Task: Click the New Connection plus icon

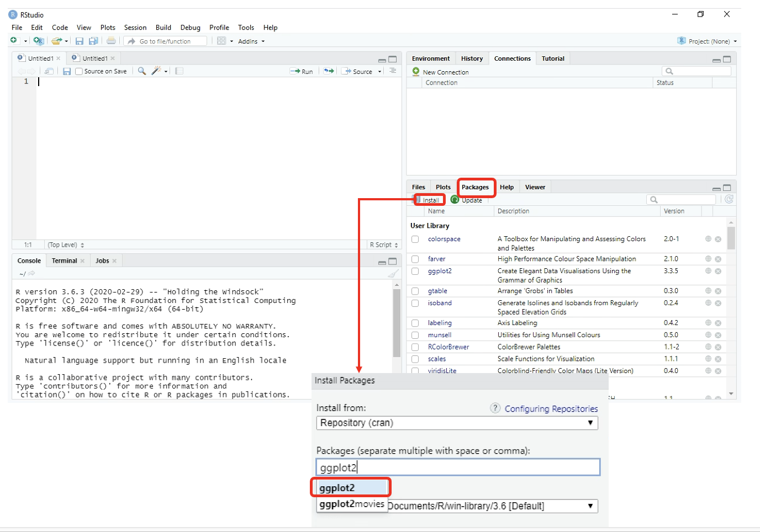Action: click(416, 72)
